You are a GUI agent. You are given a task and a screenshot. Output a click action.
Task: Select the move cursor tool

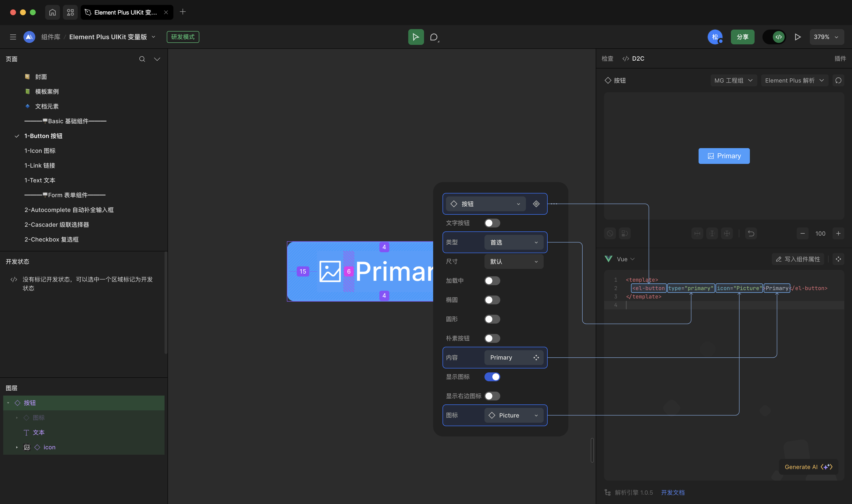(416, 37)
